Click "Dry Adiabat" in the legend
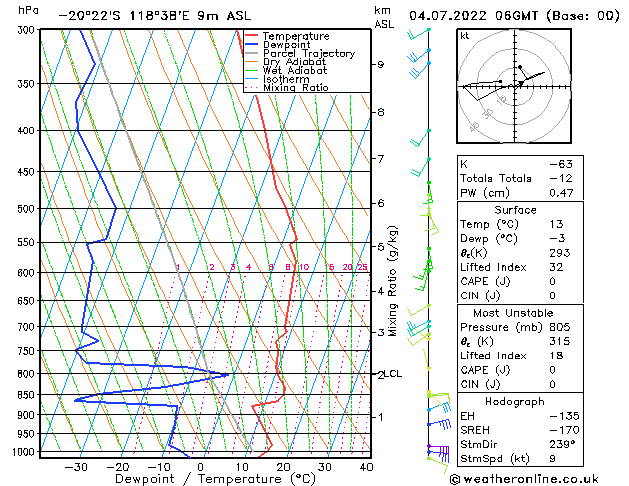This screenshot has width=629, height=486. point(294,62)
